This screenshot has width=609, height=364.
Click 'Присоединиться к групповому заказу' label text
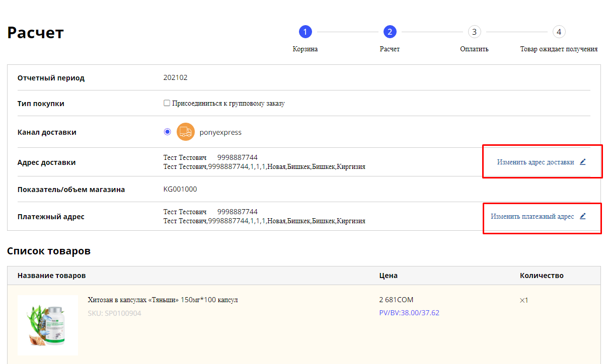(x=229, y=104)
